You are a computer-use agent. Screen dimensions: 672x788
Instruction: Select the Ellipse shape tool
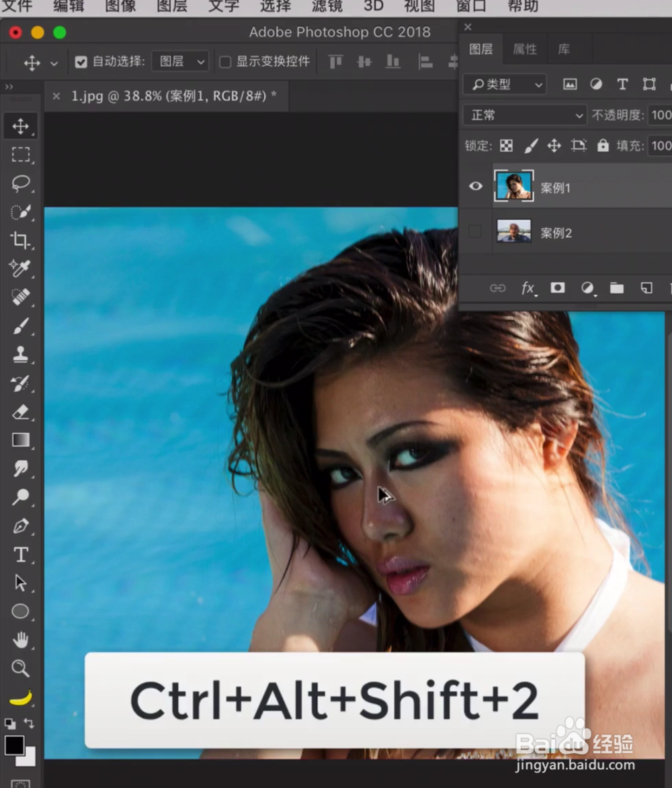pos(21,611)
